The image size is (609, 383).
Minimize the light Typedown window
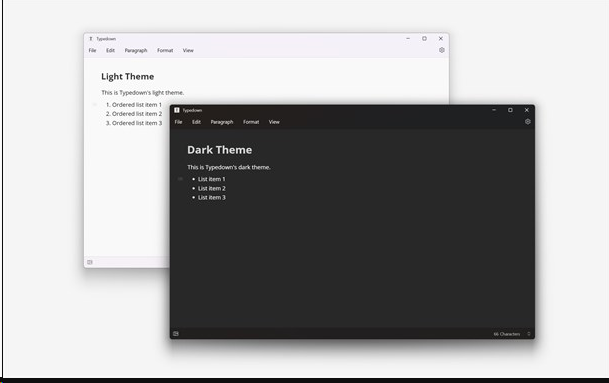click(x=408, y=38)
